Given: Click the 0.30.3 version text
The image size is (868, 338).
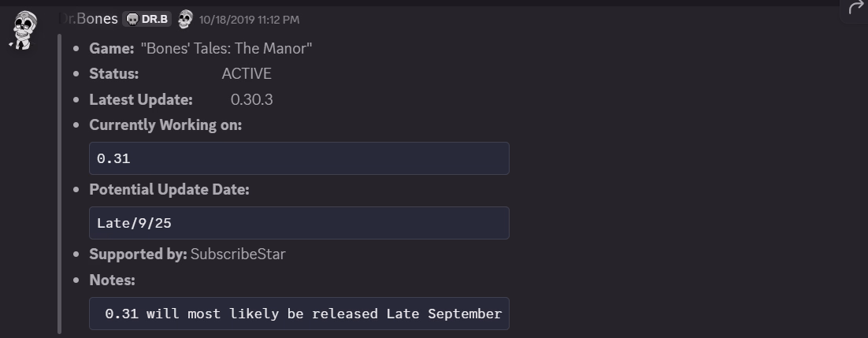Looking at the screenshot, I should [x=252, y=100].
